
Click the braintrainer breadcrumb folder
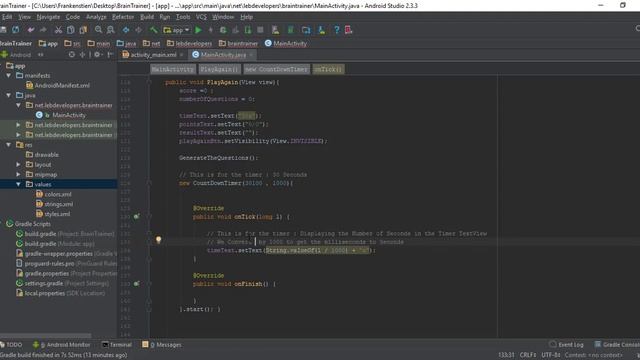[238, 43]
